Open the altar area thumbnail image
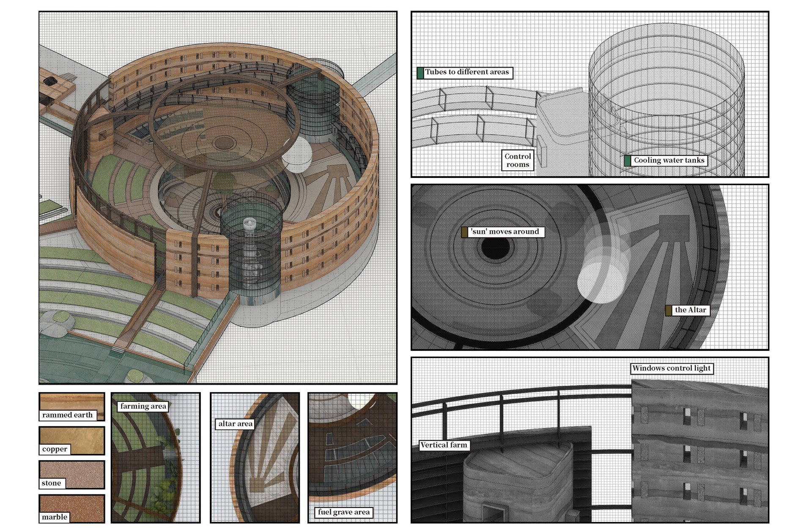Screen dimensions: 812x530 click(255, 458)
